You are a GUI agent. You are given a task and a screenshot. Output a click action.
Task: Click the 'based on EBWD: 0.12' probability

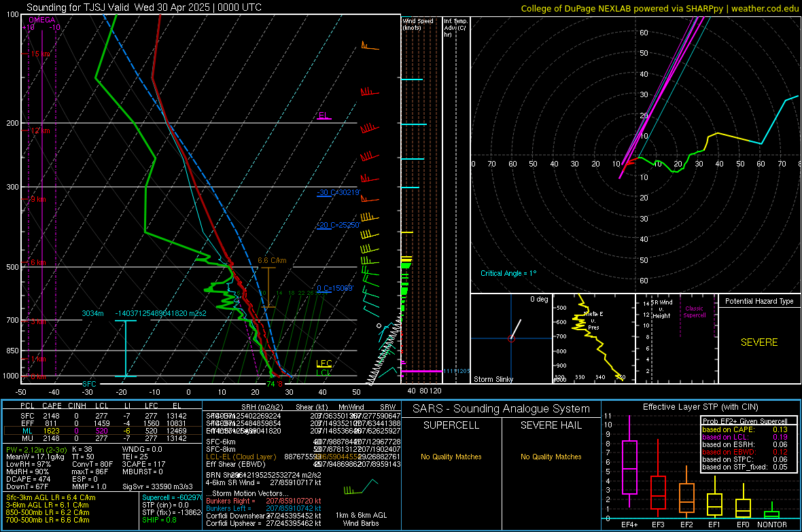tap(745, 453)
